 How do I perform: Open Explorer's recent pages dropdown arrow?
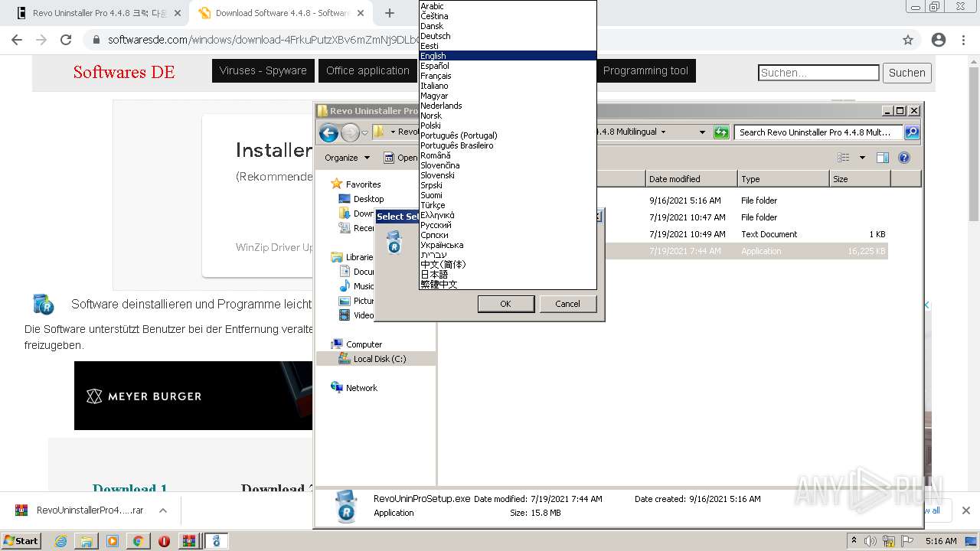(x=364, y=133)
